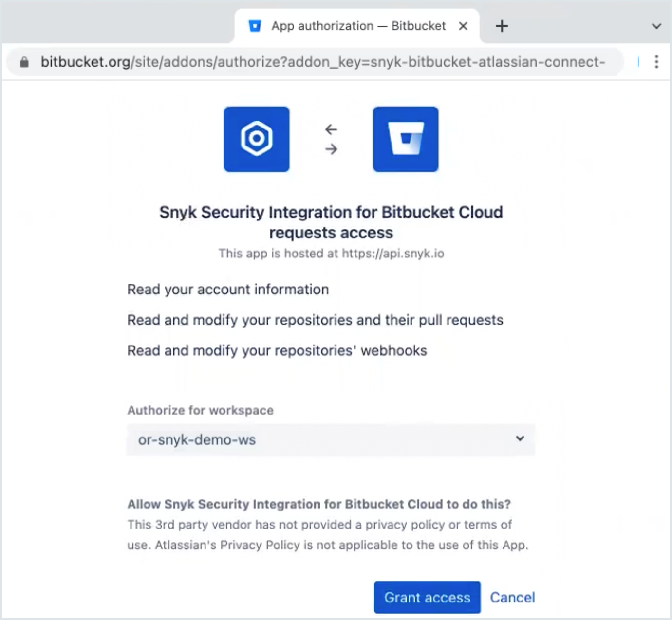Select the Read your account information permission text

tap(227, 290)
